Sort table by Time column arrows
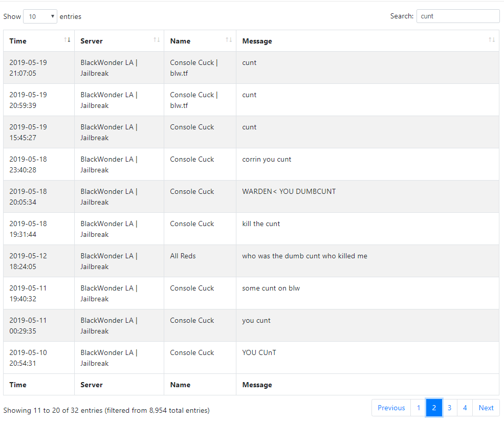 click(67, 40)
